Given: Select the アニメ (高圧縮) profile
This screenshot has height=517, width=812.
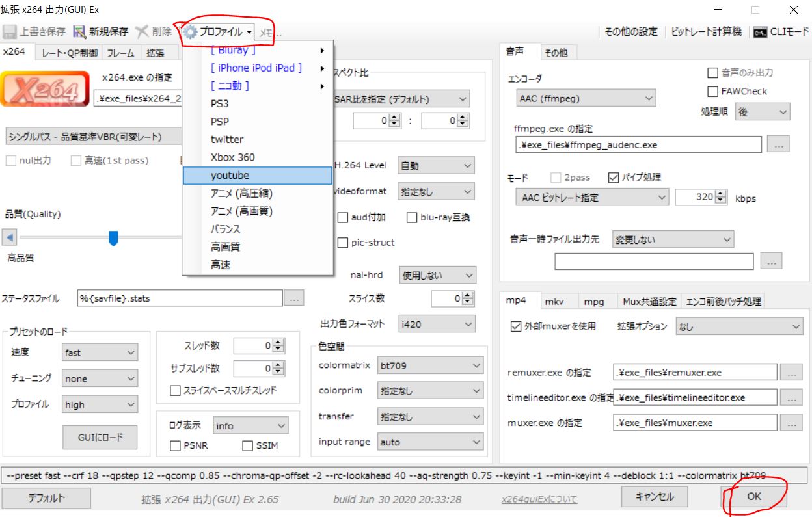Looking at the screenshot, I should pyautogui.click(x=258, y=193).
